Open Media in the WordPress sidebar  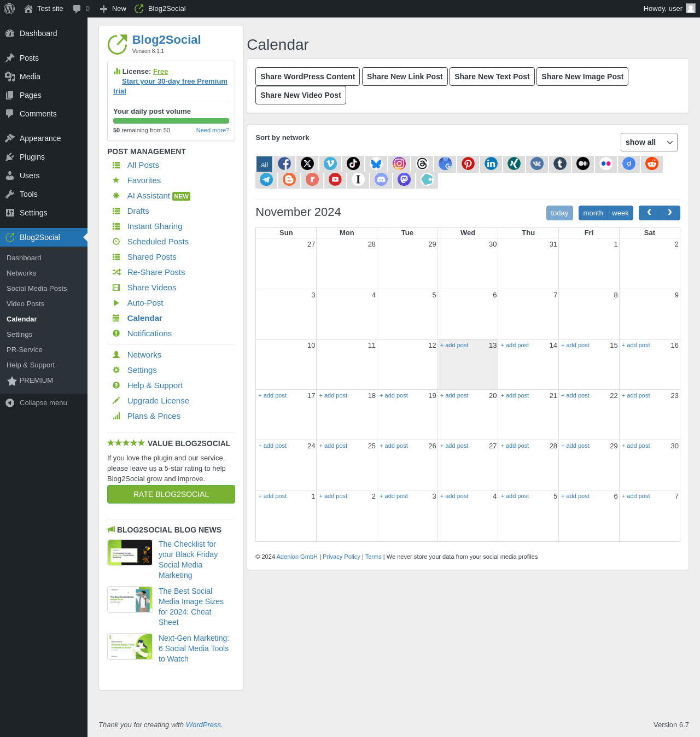click(44, 77)
